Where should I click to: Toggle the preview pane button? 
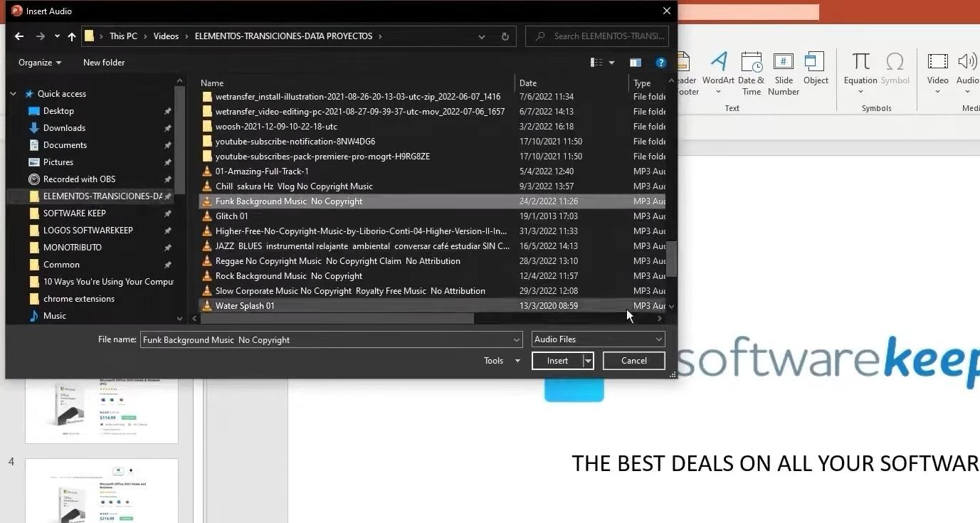point(636,63)
